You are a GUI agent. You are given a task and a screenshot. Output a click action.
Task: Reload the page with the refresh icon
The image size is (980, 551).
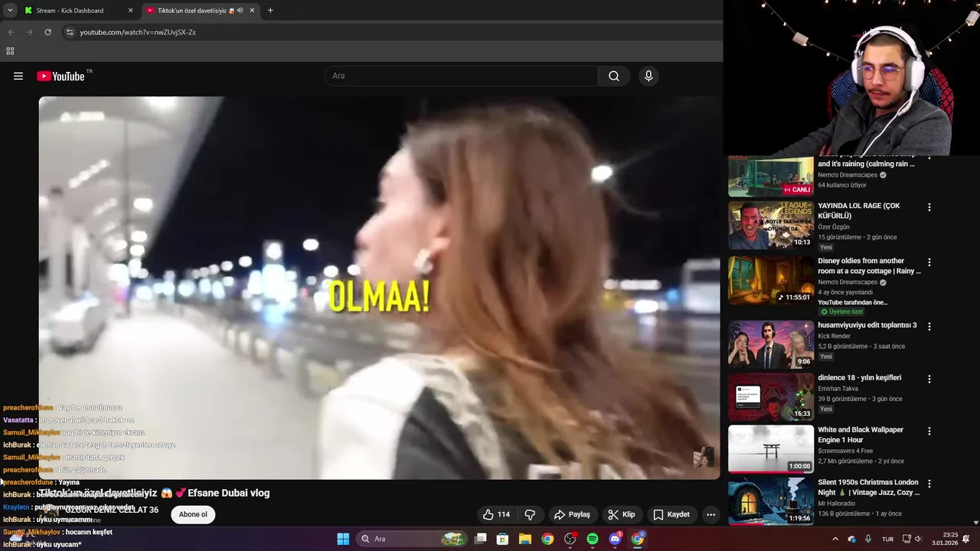click(47, 32)
